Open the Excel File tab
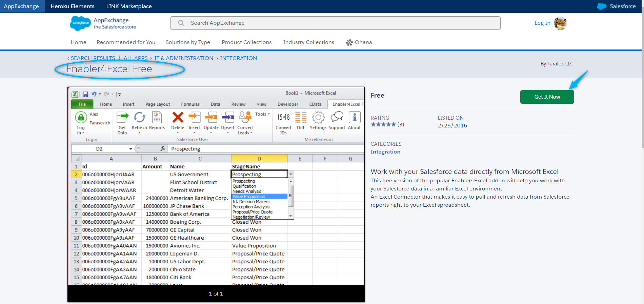 click(x=82, y=104)
